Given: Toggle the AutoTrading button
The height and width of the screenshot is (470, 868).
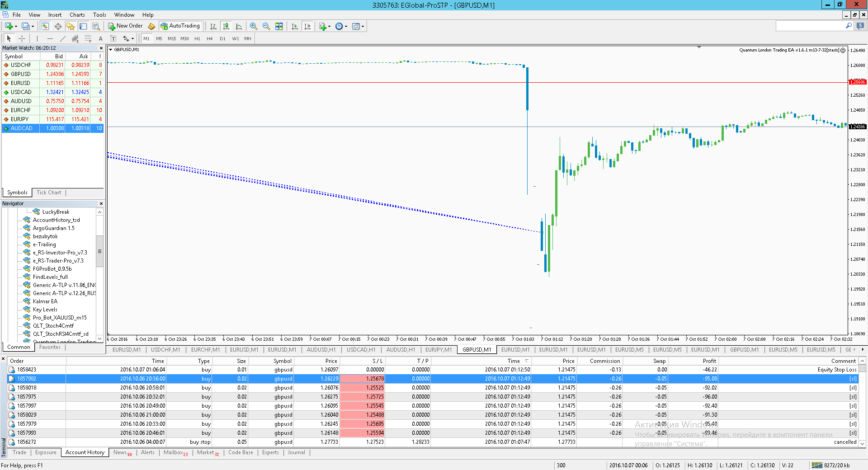Looking at the screenshot, I should point(180,26).
